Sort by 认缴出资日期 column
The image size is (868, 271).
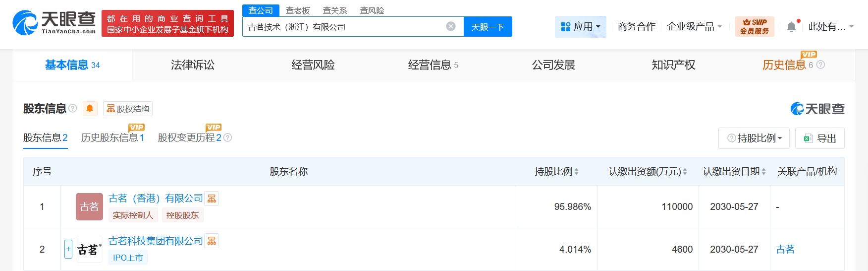[x=763, y=172]
